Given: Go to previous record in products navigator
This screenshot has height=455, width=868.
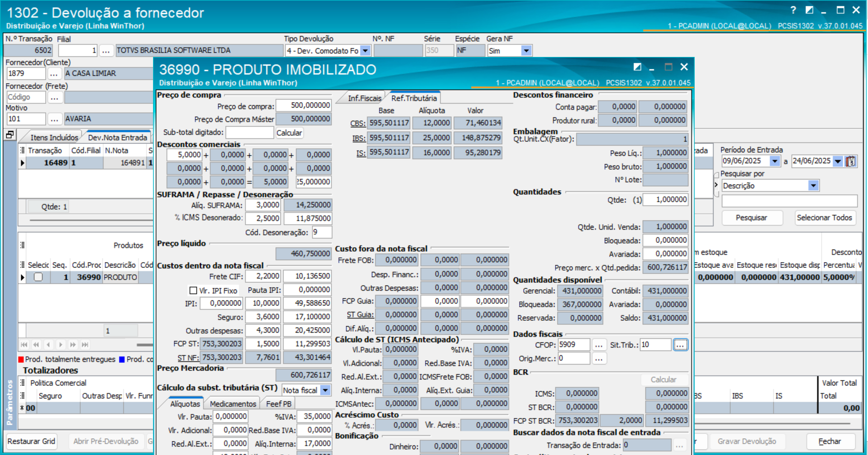Looking at the screenshot, I should [48, 345].
